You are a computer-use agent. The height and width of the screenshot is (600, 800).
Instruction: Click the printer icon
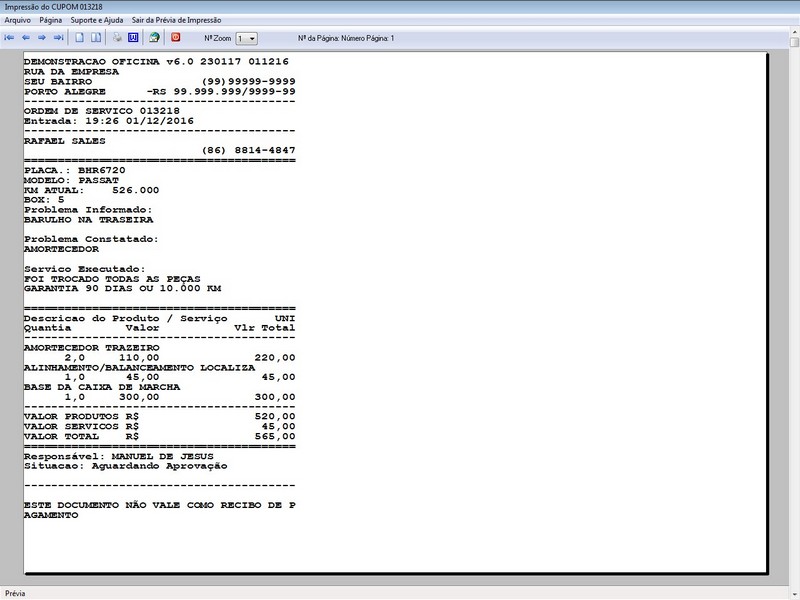point(117,38)
